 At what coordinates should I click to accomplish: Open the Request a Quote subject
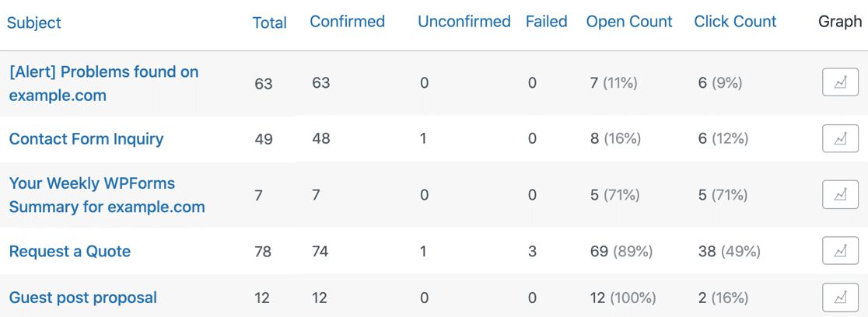pyautogui.click(x=70, y=251)
